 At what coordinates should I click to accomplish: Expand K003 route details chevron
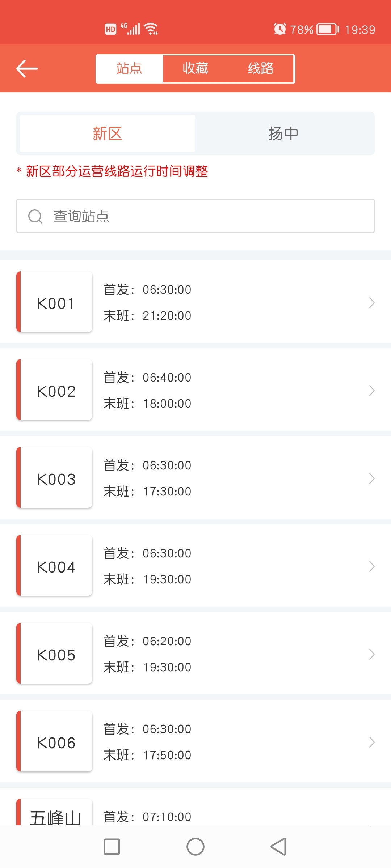pos(371,478)
